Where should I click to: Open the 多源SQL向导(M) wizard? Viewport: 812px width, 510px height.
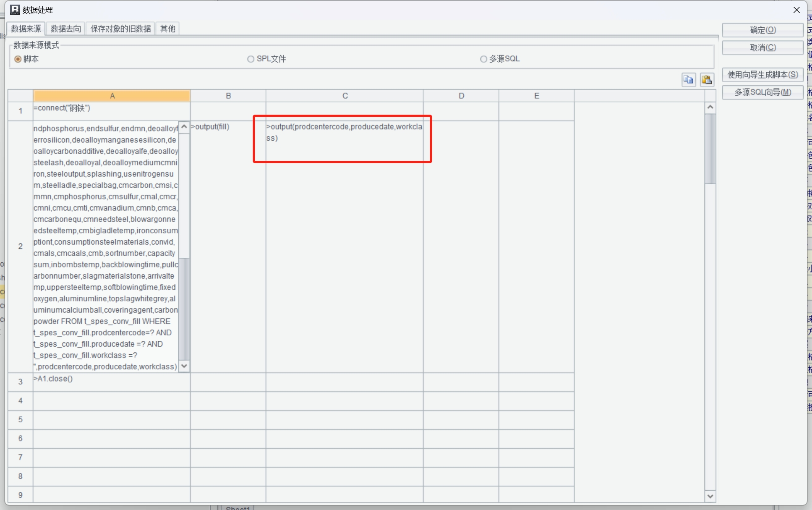click(x=762, y=92)
